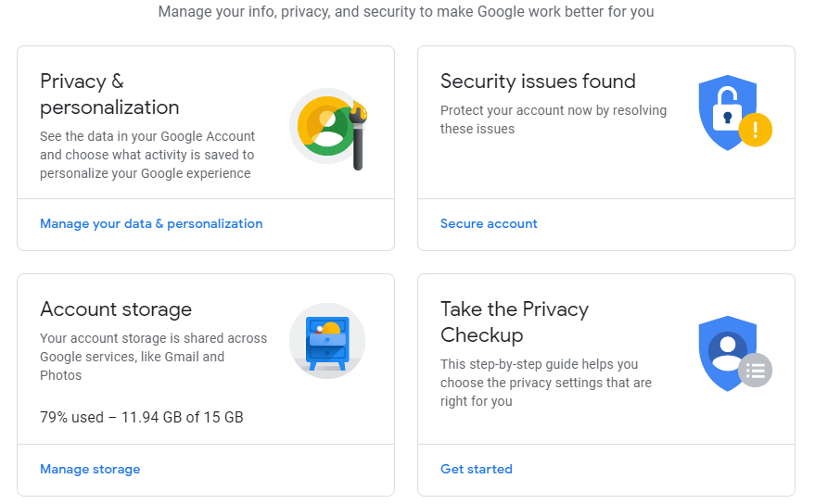The image size is (815, 504).
Task: Open Manage your data & personalization link
Action: click(x=151, y=223)
